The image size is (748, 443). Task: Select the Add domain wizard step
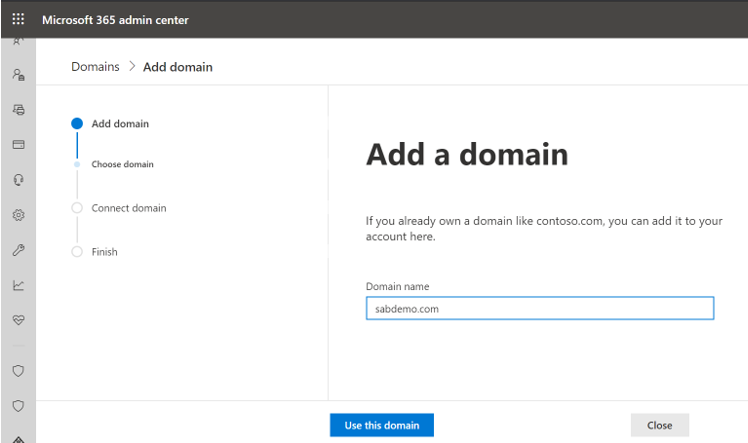[x=119, y=124]
